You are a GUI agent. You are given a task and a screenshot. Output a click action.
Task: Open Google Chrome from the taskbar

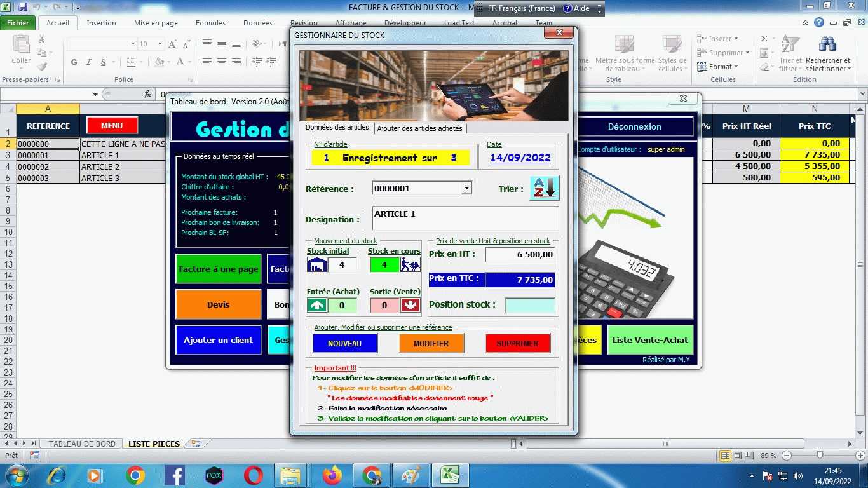pos(135,475)
